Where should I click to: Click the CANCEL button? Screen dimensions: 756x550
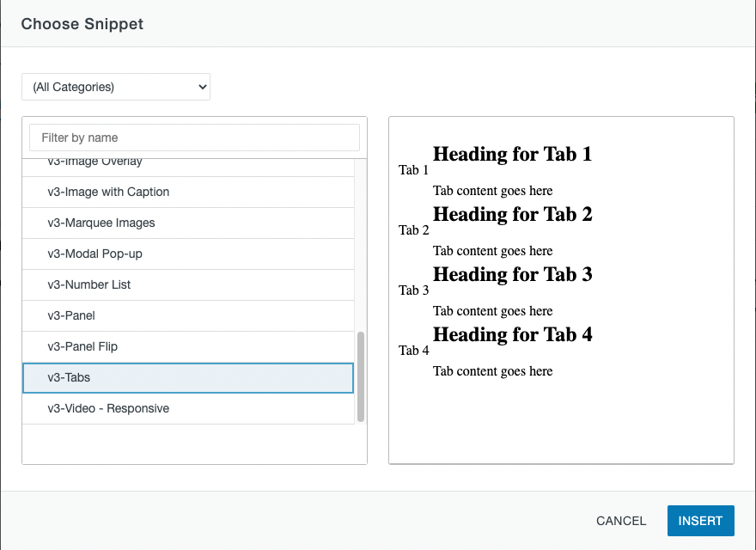tap(621, 521)
